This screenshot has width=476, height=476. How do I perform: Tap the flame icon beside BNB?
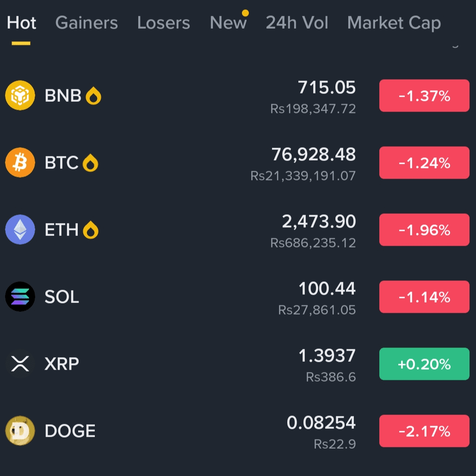[x=93, y=96]
